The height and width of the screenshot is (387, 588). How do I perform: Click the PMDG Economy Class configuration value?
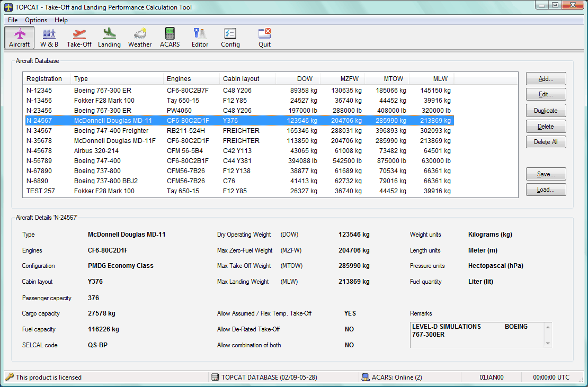(x=120, y=266)
